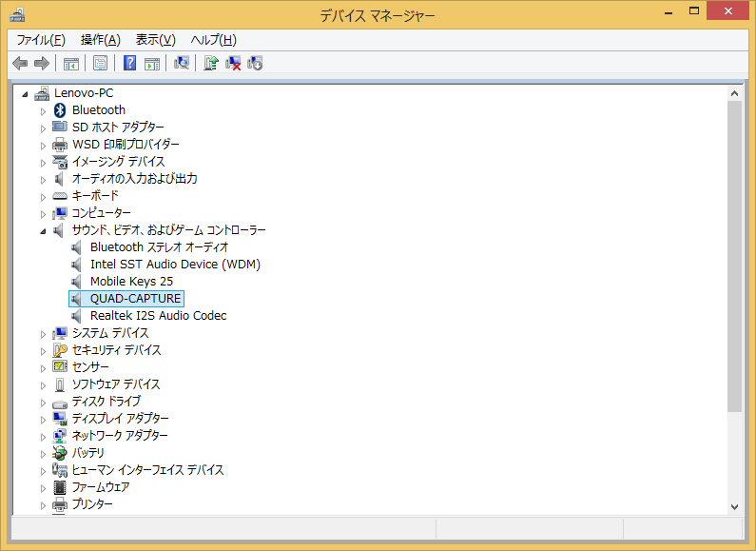Select the Lenovo-PC label
756x551 pixels.
pyautogui.click(x=84, y=92)
